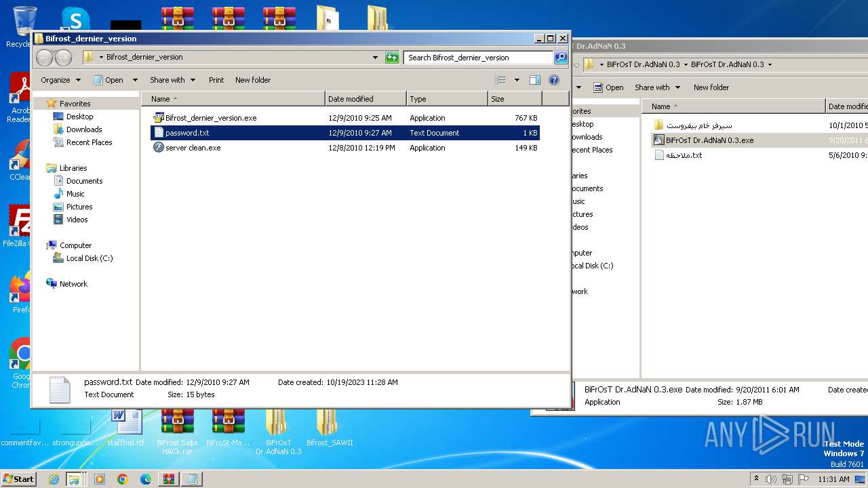Select Music library in the navigation pane
Screen dimensions: 868x488
(x=75, y=194)
